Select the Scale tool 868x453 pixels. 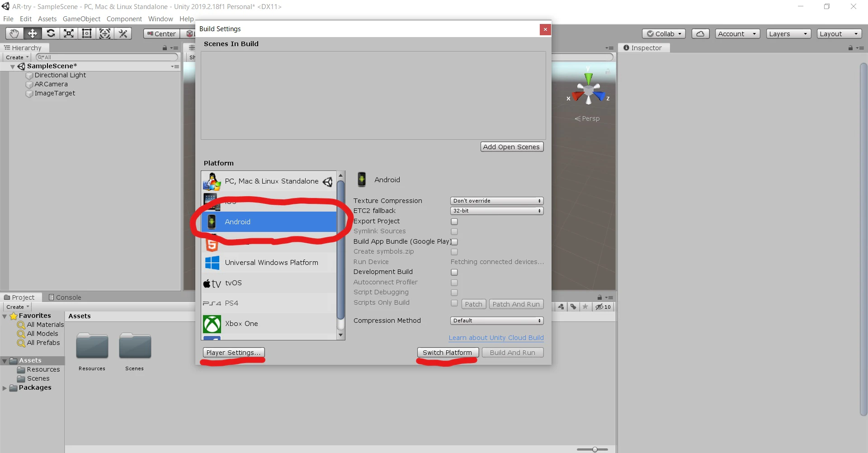pyautogui.click(x=69, y=33)
